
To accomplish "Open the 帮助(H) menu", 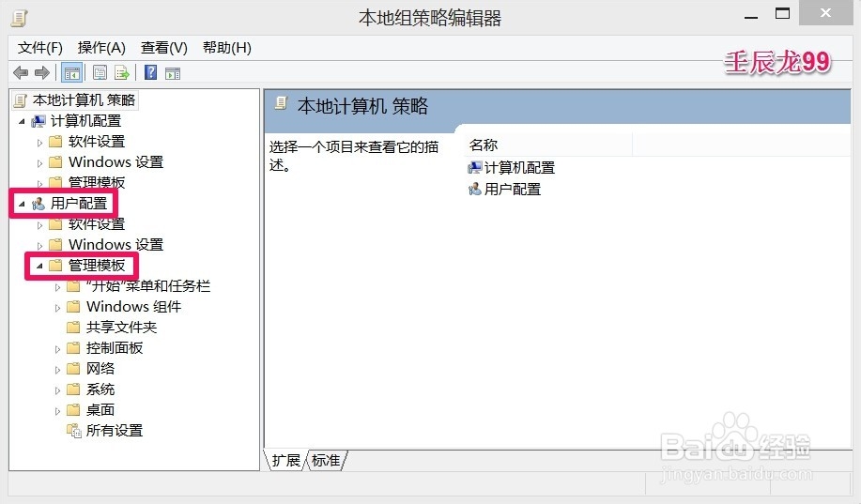I will 227,48.
